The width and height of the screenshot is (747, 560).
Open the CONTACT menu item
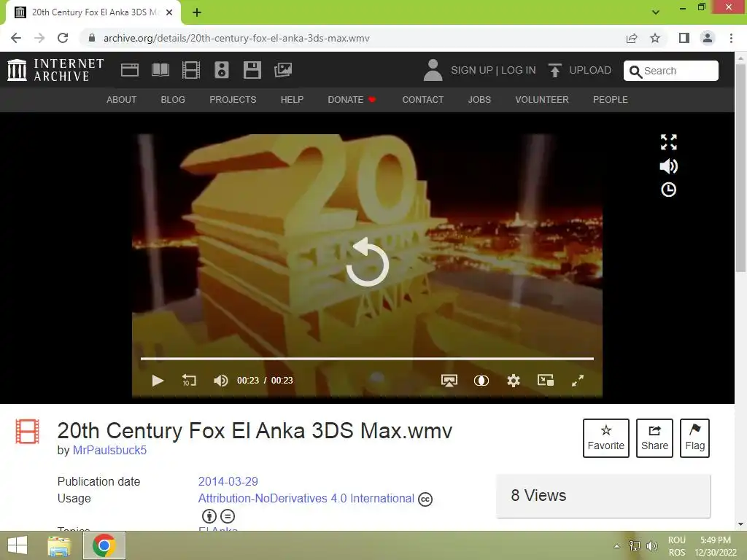point(422,99)
